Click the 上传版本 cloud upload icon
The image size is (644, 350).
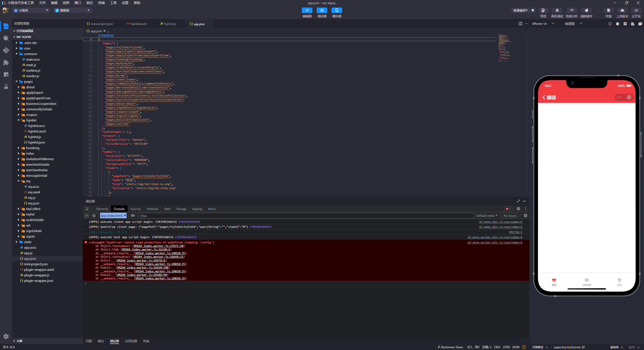point(622,10)
